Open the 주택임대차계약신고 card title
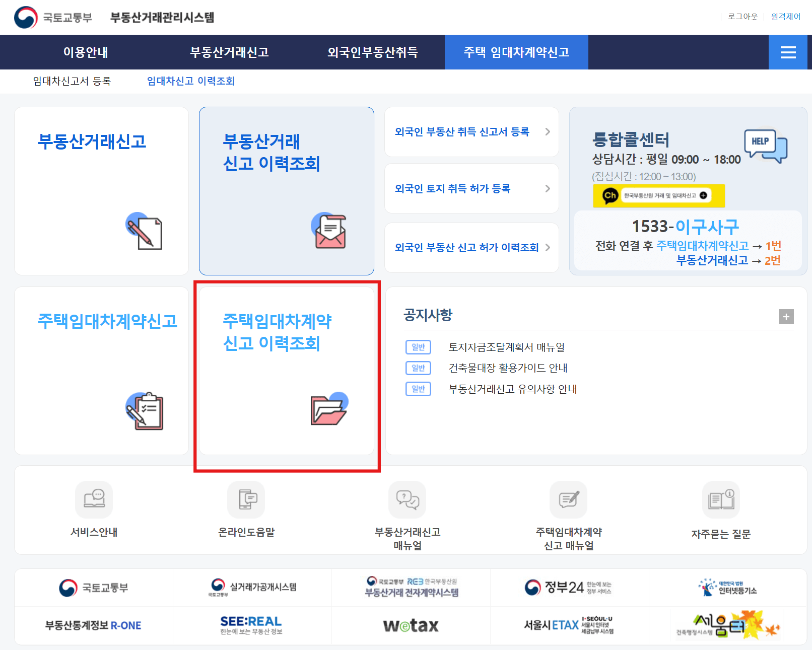 pos(108,321)
